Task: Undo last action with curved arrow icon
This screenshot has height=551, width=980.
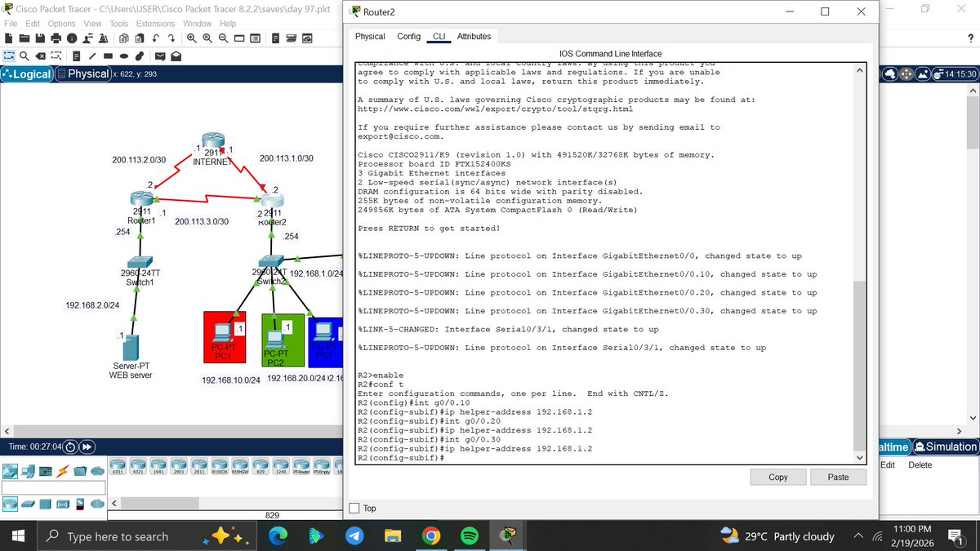Action: click(x=155, y=38)
